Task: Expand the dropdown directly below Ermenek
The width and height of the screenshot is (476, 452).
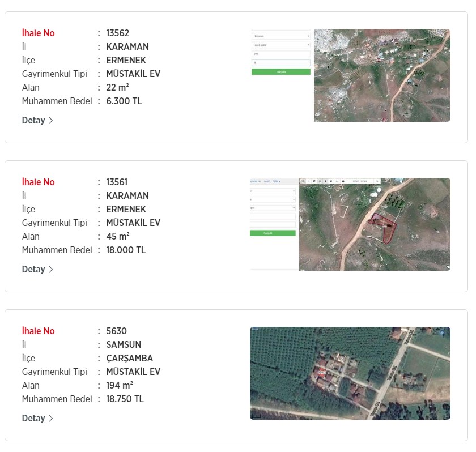Action: pos(281,45)
